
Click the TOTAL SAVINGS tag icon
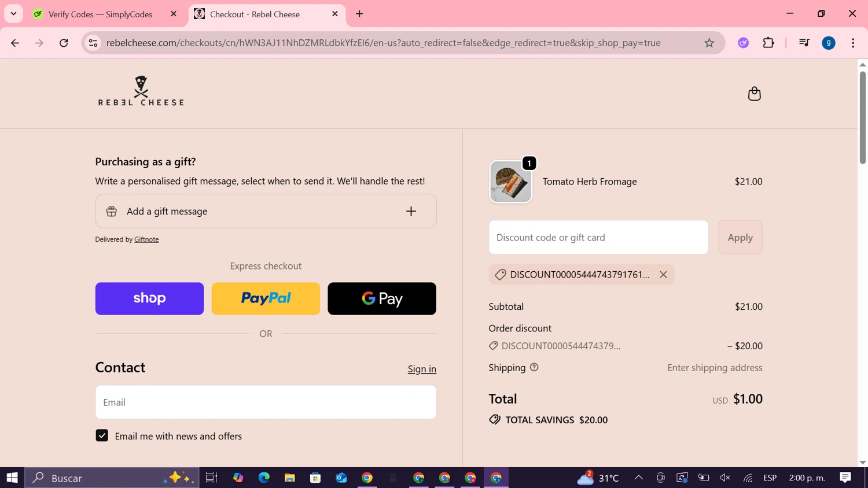[494, 420]
